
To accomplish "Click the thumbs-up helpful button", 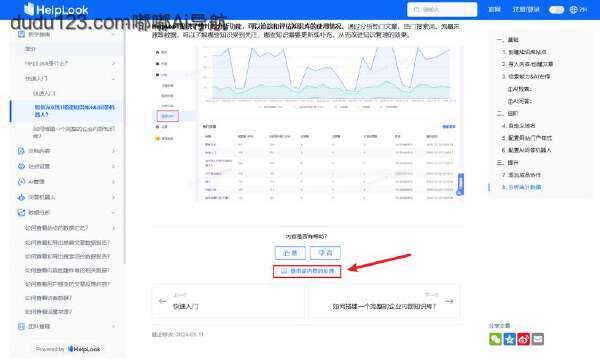I will [290, 253].
